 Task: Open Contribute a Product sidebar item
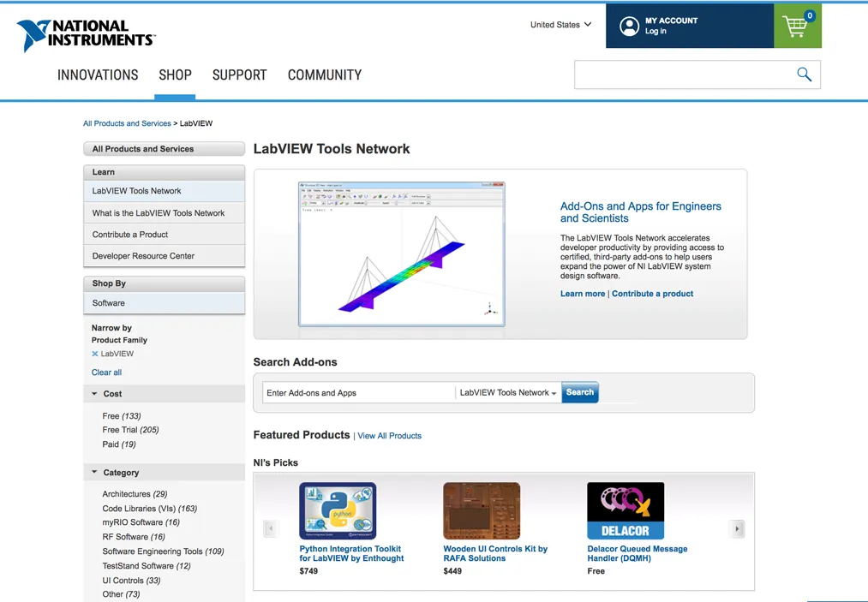pyautogui.click(x=164, y=235)
